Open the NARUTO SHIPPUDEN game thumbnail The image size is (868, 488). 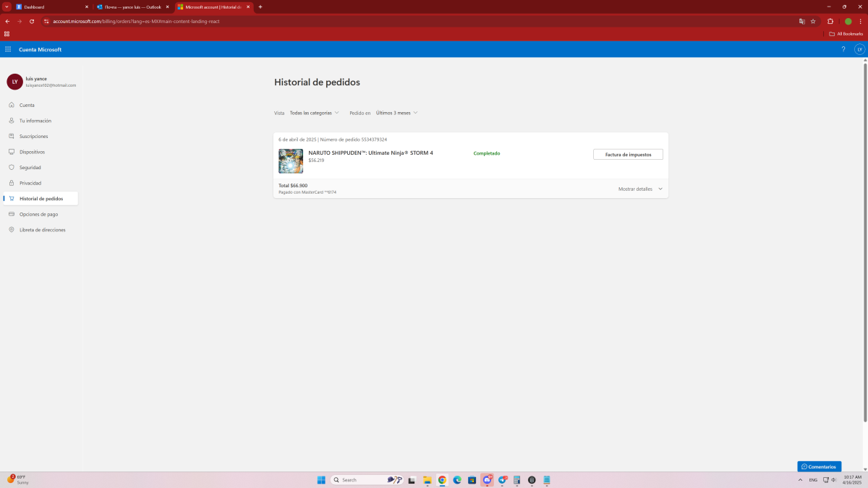point(291,160)
